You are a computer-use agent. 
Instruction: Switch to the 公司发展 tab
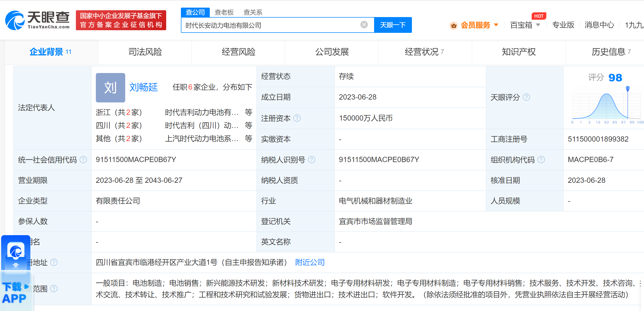tap(332, 52)
